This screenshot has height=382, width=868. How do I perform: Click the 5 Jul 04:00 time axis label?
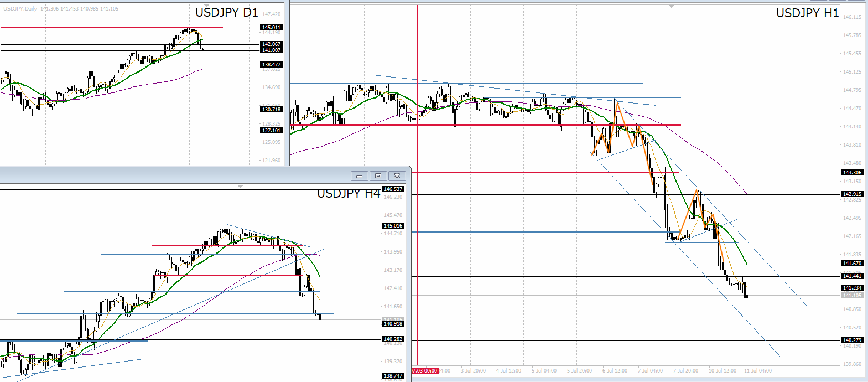(544, 370)
